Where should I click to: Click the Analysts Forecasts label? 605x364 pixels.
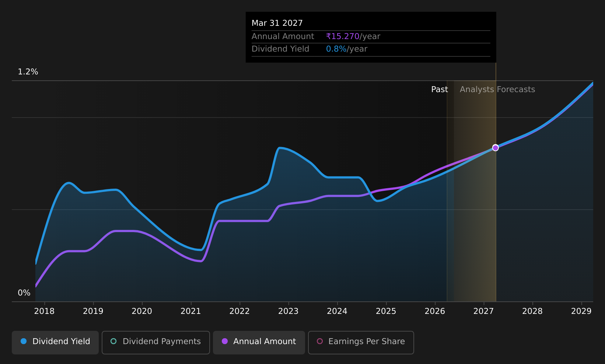click(497, 90)
